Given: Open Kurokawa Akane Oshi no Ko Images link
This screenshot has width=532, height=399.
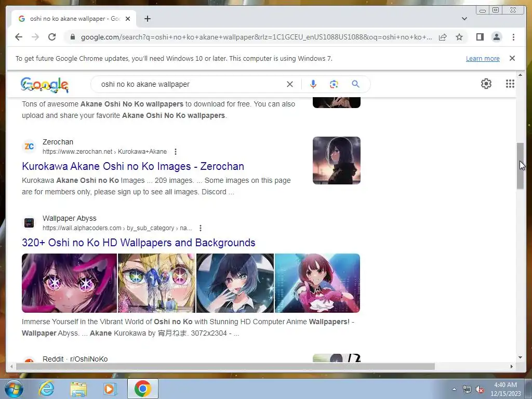Looking at the screenshot, I should [x=133, y=166].
